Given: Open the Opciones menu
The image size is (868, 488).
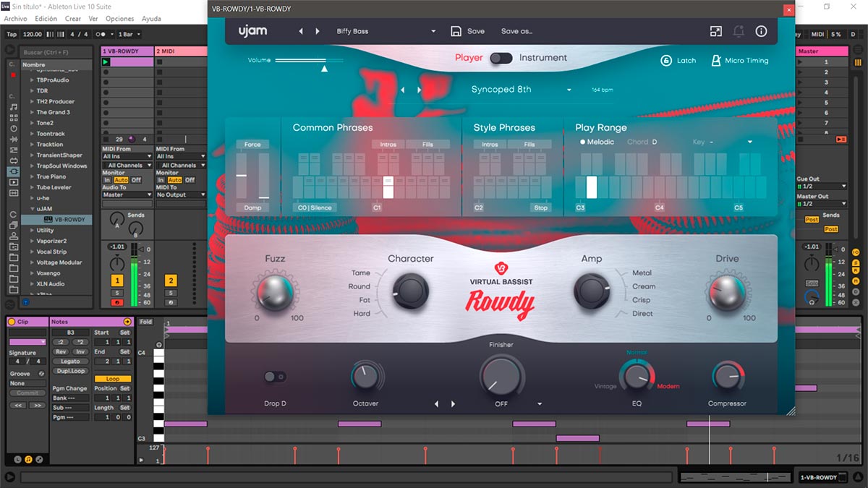Looking at the screenshot, I should (x=120, y=19).
